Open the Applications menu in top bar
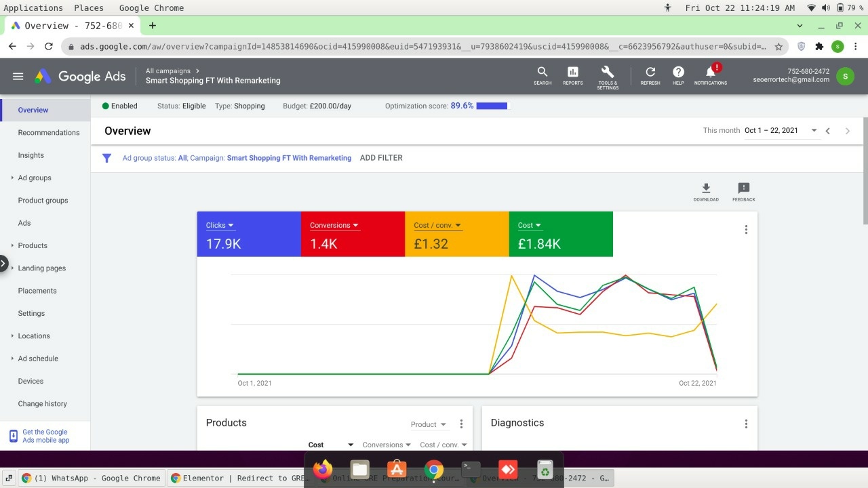 [x=33, y=7]
